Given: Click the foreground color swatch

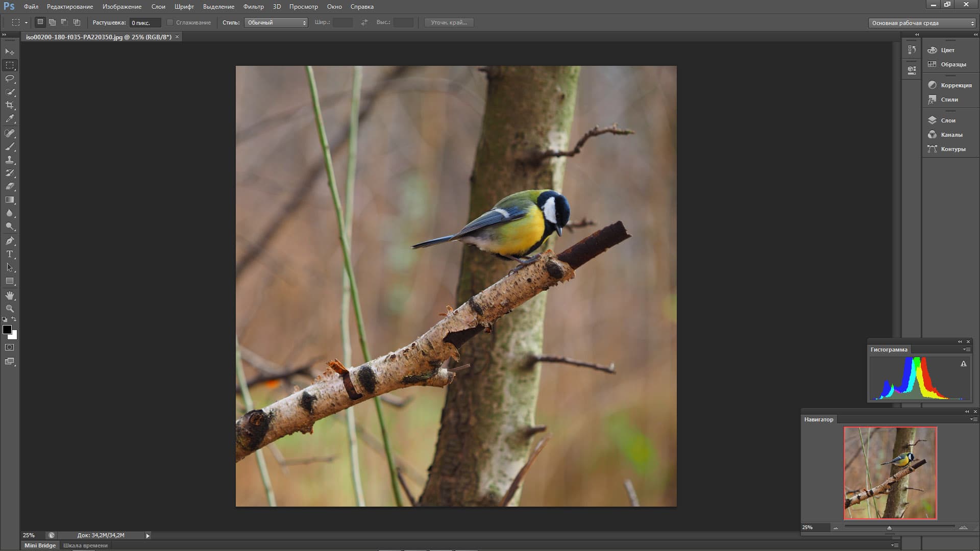Looking at the screenshot, I should pyautogui.click(x=7, y=330).
